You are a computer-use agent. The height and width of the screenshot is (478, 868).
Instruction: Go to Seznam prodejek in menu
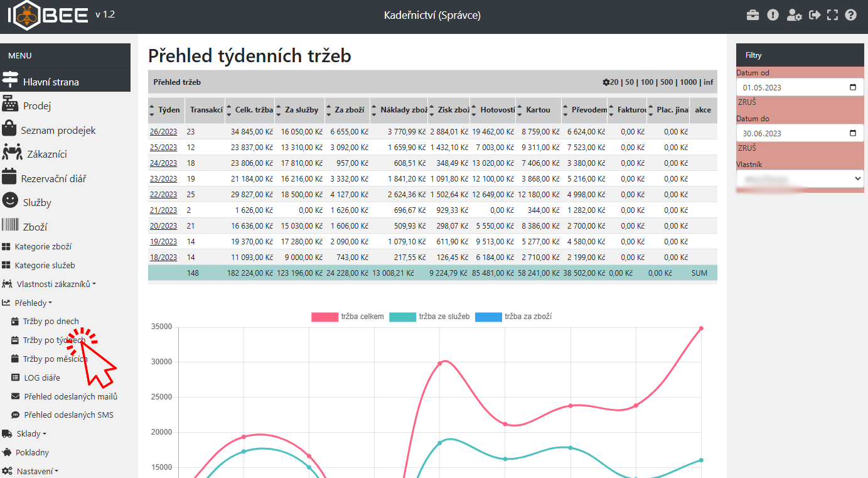point(58,130)
